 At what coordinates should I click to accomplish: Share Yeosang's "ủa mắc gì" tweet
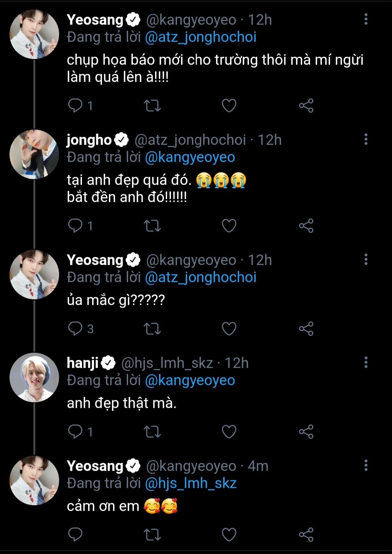[x=306, y=329]
